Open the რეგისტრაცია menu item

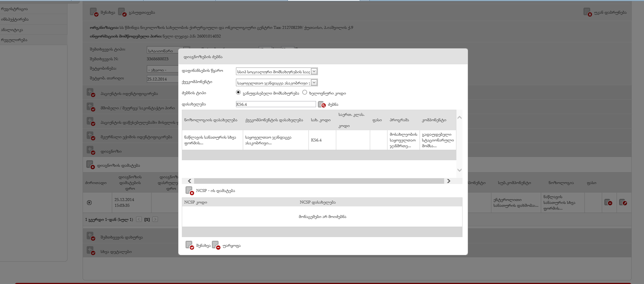tap(14, 9)
